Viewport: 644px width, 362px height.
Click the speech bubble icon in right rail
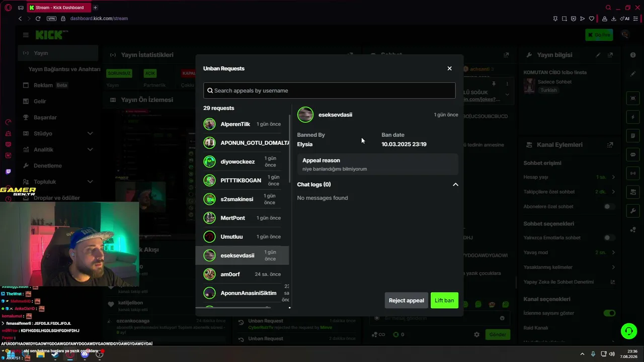(633, 154)
